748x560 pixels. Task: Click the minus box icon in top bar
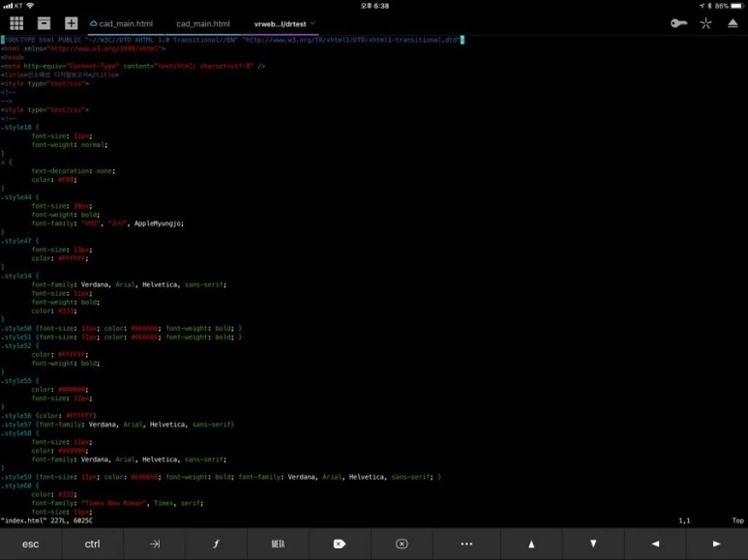tap(44, 23)
